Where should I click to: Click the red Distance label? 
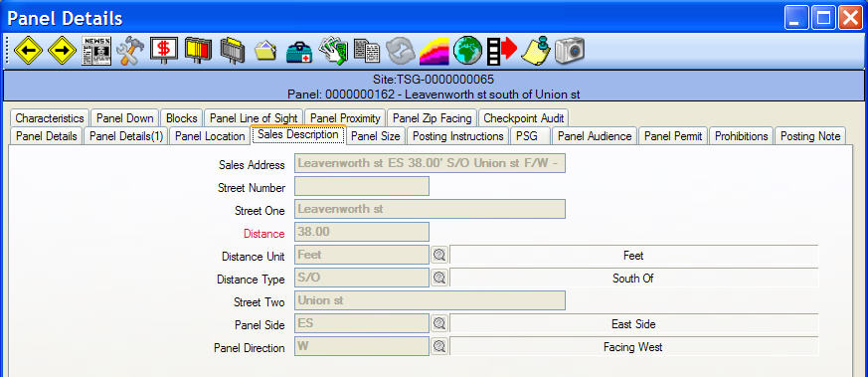click(x=264, y=234)
